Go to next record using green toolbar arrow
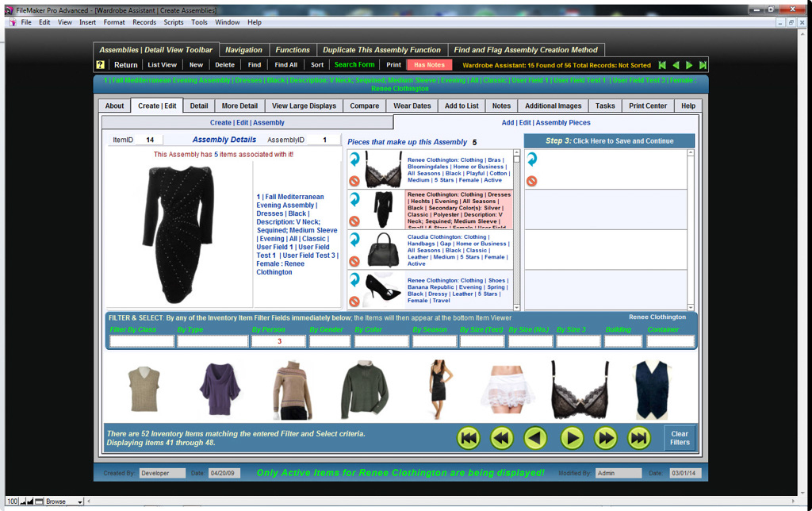 coord(689,65)
